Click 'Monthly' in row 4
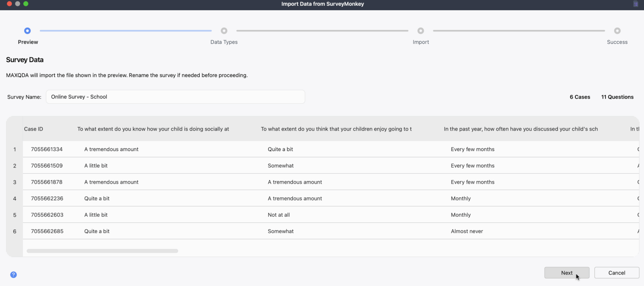Viewport: 644px width, 286px height. point(461,198)
